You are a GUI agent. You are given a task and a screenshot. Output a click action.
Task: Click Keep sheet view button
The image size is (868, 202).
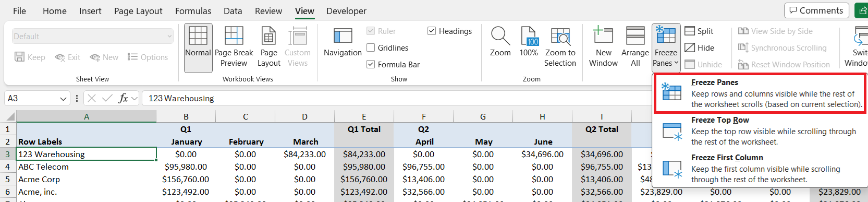click(x=30, y=57)
